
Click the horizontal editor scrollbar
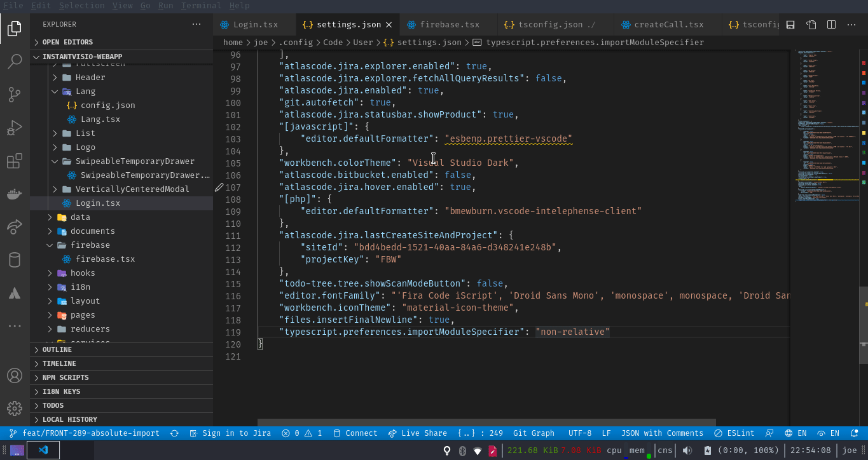(486, 421)
